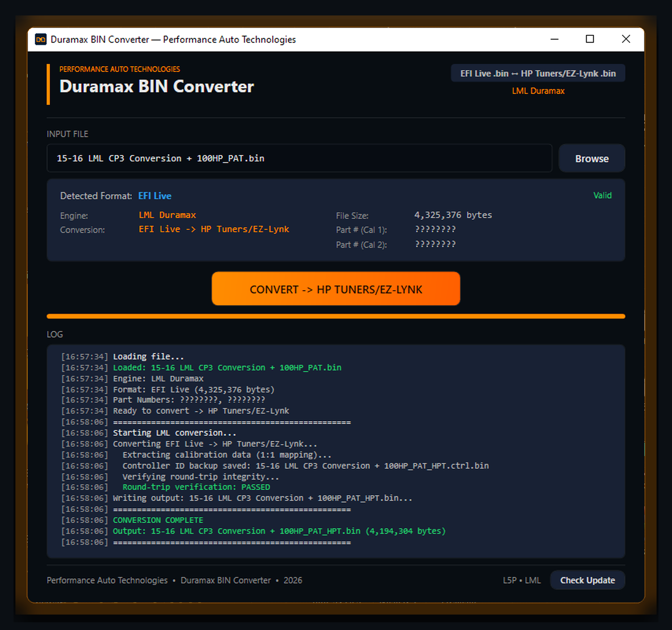
Task: Click the Duramax BIN Converter app icon in title bar
Action: pos(41,40)
